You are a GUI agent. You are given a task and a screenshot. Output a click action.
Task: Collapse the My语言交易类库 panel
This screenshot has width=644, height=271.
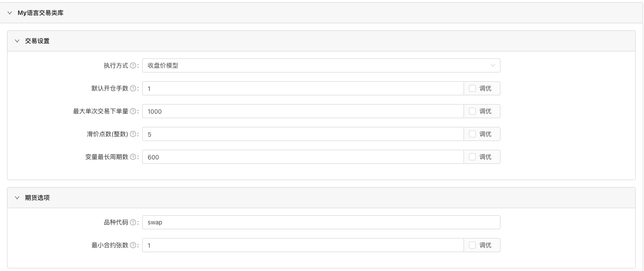click(x=10, y=13)
